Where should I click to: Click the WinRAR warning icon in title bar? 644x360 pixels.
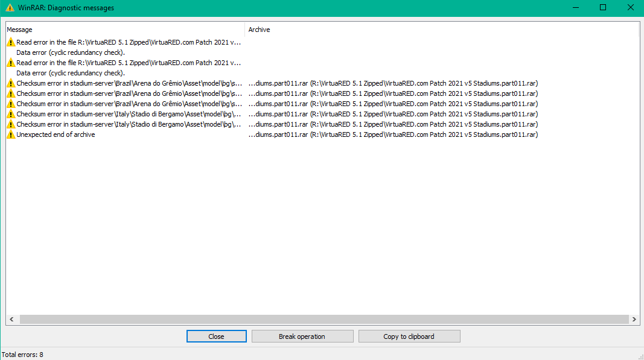coord(10,8)
